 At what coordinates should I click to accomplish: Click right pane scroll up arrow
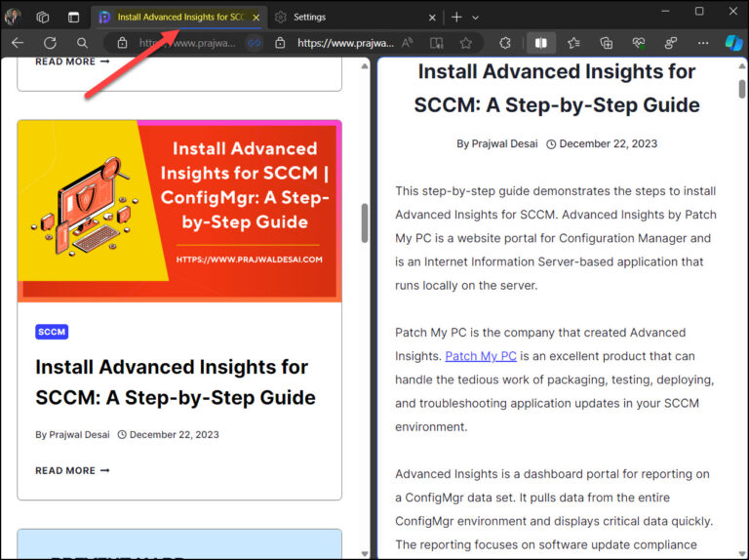[742, 66]
